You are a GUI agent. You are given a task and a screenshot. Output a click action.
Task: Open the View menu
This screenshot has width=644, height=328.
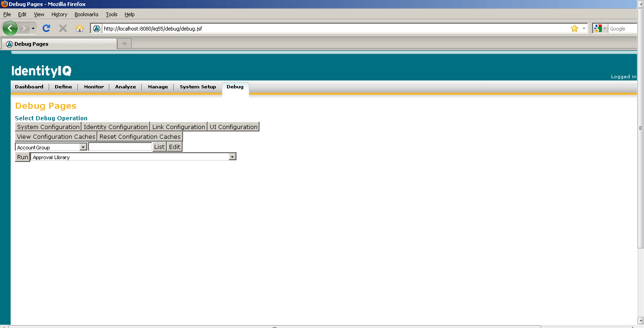point(39,14)
